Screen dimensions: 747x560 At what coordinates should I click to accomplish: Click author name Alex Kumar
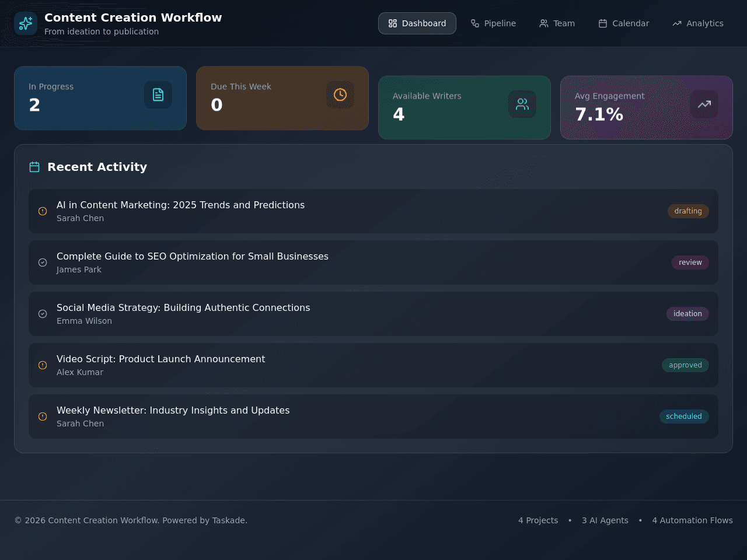[80, 372]
